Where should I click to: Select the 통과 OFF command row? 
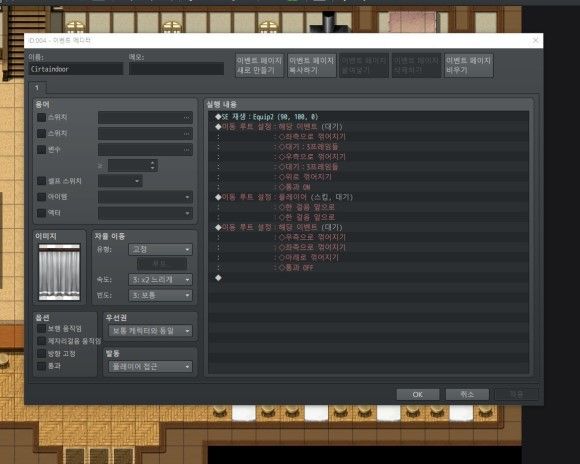[368, 267]
